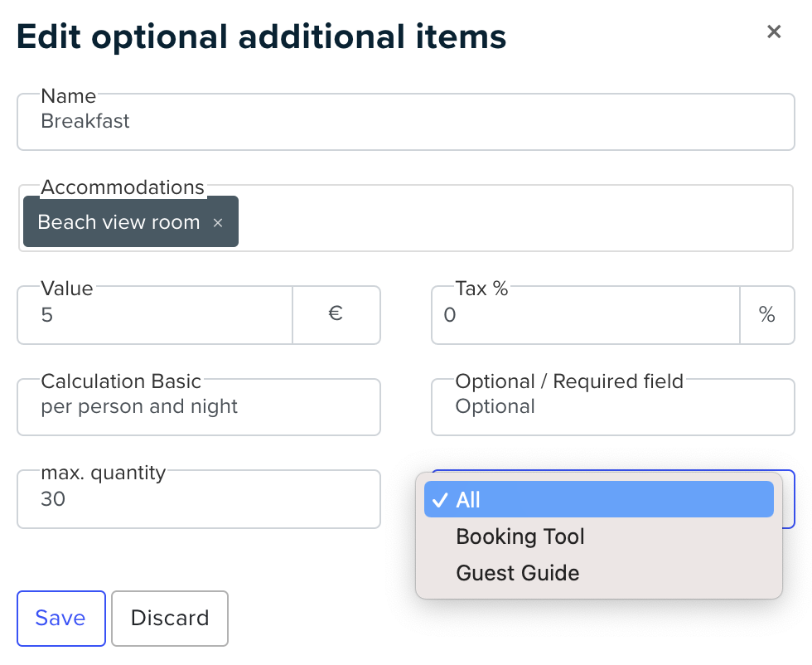
Task: Click the euro currency symbol
Action: pos(336,314)
